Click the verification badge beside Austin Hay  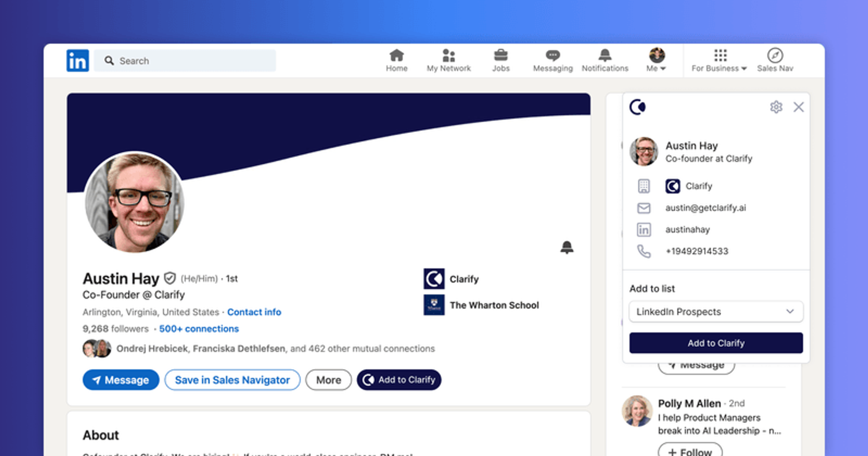(x=170, y=278)
